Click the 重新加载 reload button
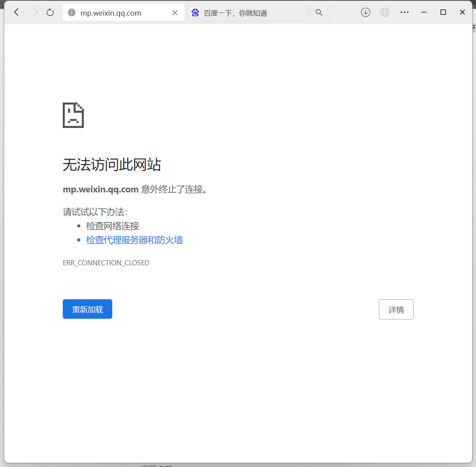The image size is (476, 467). (x=87, y=309)
